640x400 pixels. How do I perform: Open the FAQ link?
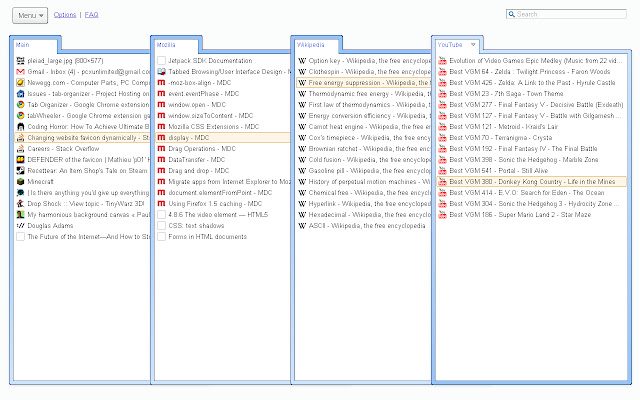coord(91,15)
